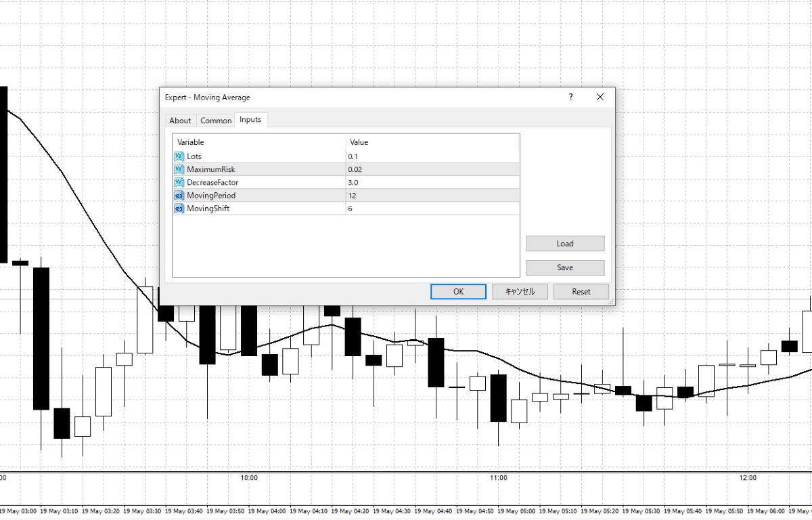Screen dimensions: 812x520
Task: Confirm settings with the OK button
Action: click(x=458, y=291)
